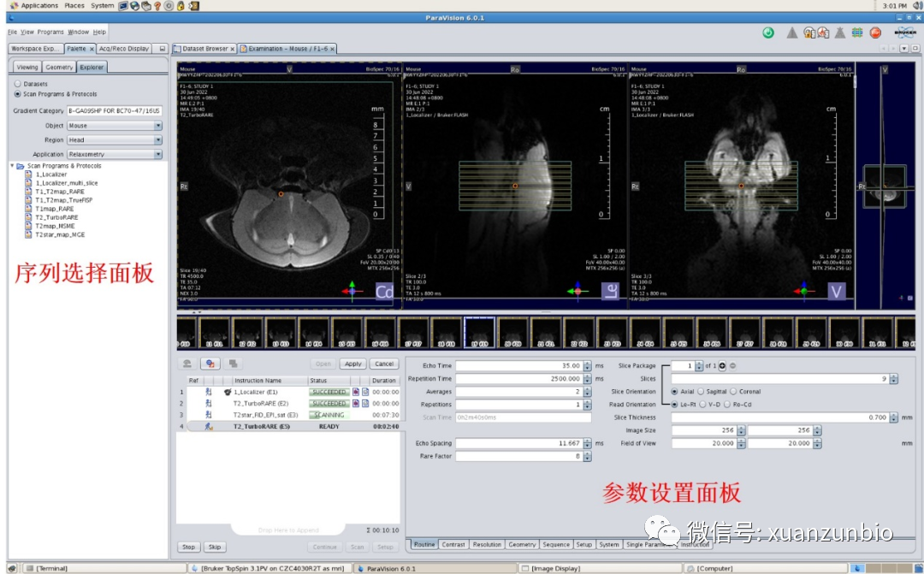Set slice orientation to Axial
The image size is (924, 574).
(675, 391)
